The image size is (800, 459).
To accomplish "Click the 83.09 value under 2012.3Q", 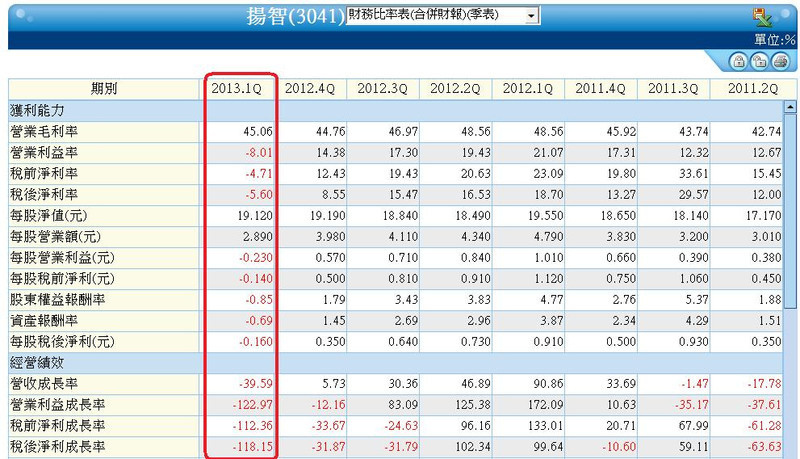I will 403,404.
